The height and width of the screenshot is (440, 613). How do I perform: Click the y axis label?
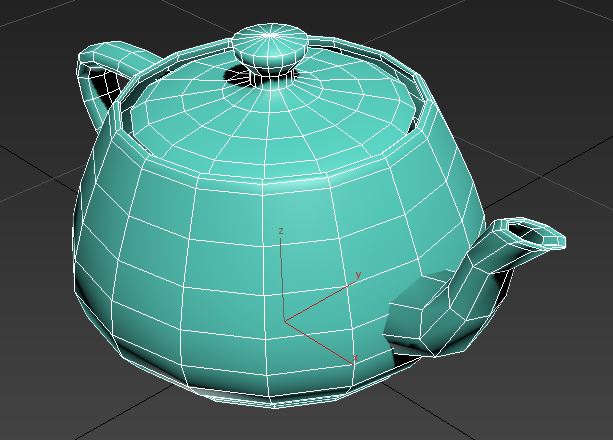click(x=358, y=275)
